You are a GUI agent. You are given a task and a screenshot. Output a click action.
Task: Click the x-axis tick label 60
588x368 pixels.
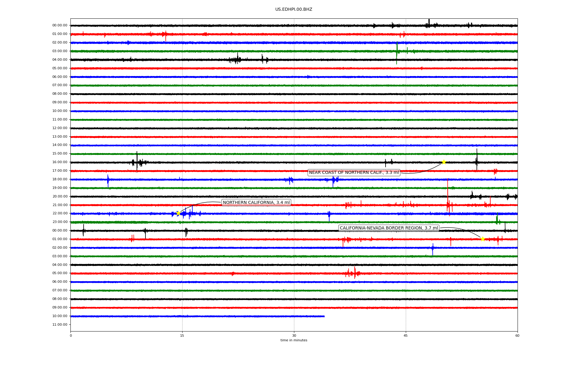[517, 335]
